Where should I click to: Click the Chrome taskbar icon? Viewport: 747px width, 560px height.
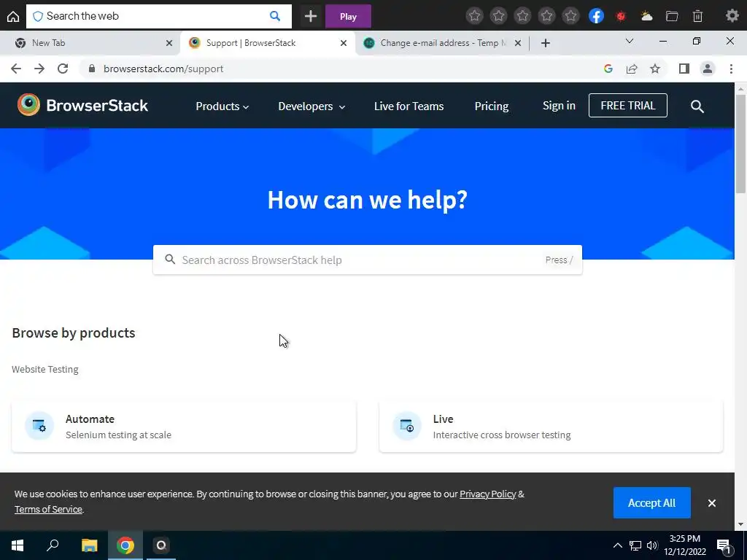[125, 545]
